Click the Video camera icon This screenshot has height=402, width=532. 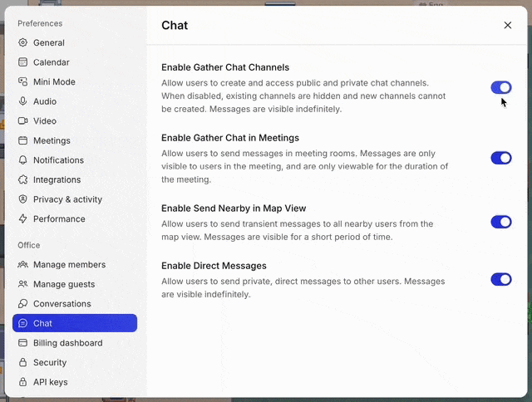[x=22, y=121]
